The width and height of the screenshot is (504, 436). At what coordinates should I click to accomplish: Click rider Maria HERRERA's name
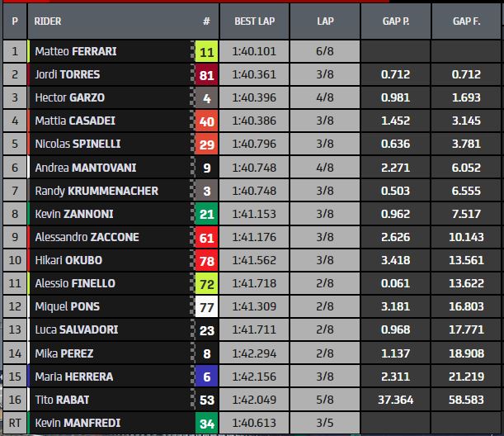click(x=74, y=377)
